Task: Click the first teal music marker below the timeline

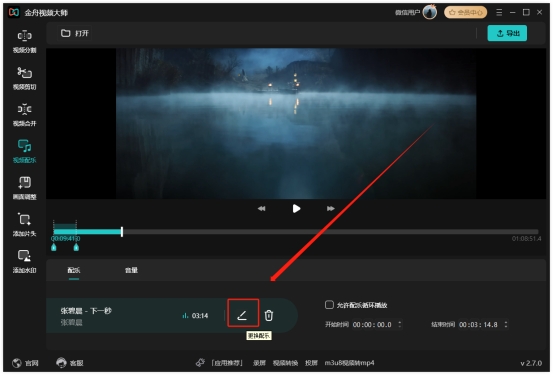Action: pos(54,247)
